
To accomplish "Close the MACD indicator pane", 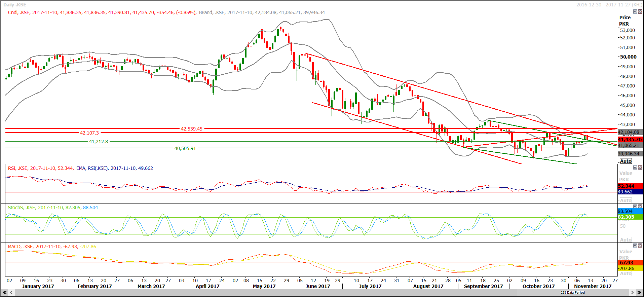I will point(640,246).
